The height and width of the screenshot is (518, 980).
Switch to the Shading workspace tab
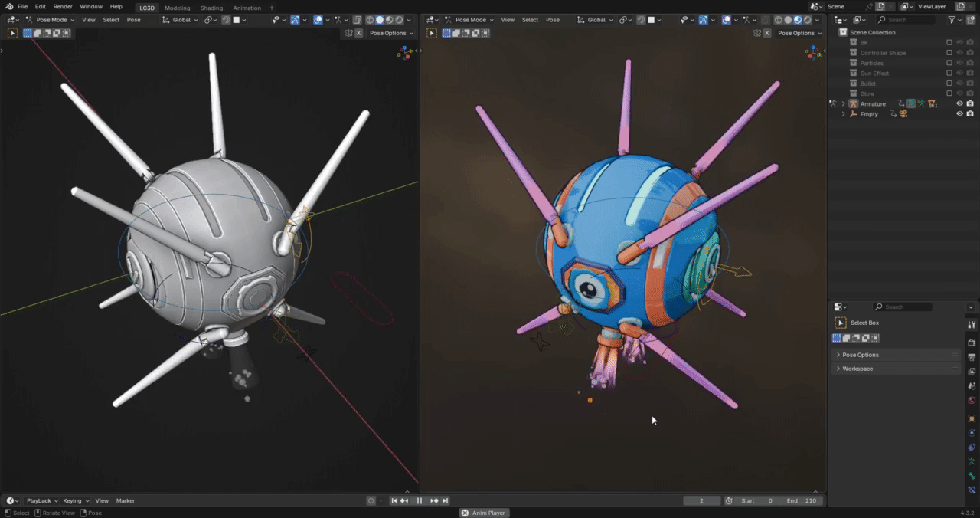click(x=211, y=8)
